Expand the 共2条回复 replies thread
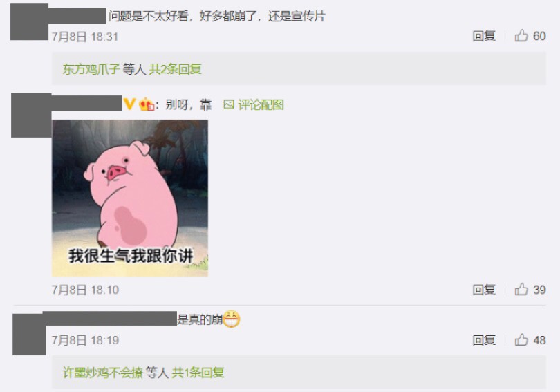The image size is (560, 392). tap(176, 69)
